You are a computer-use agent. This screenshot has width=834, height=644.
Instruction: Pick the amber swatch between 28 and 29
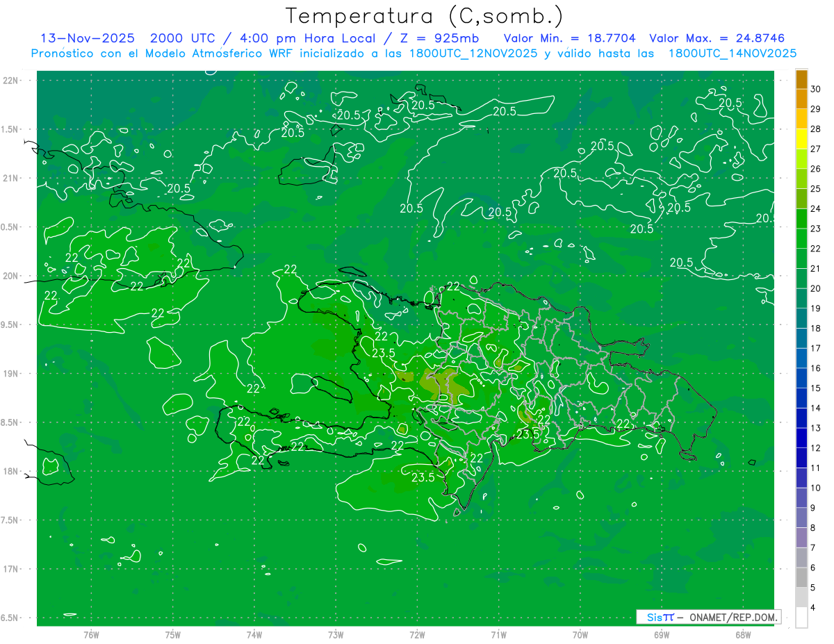pos(801,119)
